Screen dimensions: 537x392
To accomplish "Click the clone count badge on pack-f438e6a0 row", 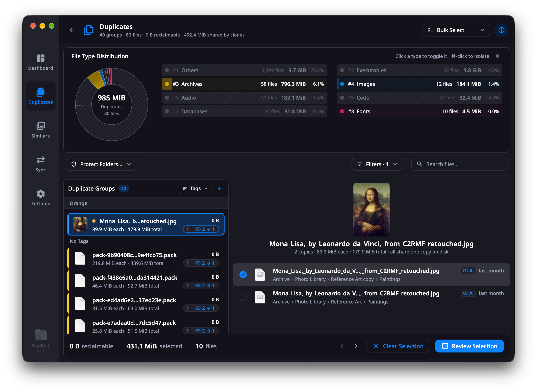I will tap(201, 286).
